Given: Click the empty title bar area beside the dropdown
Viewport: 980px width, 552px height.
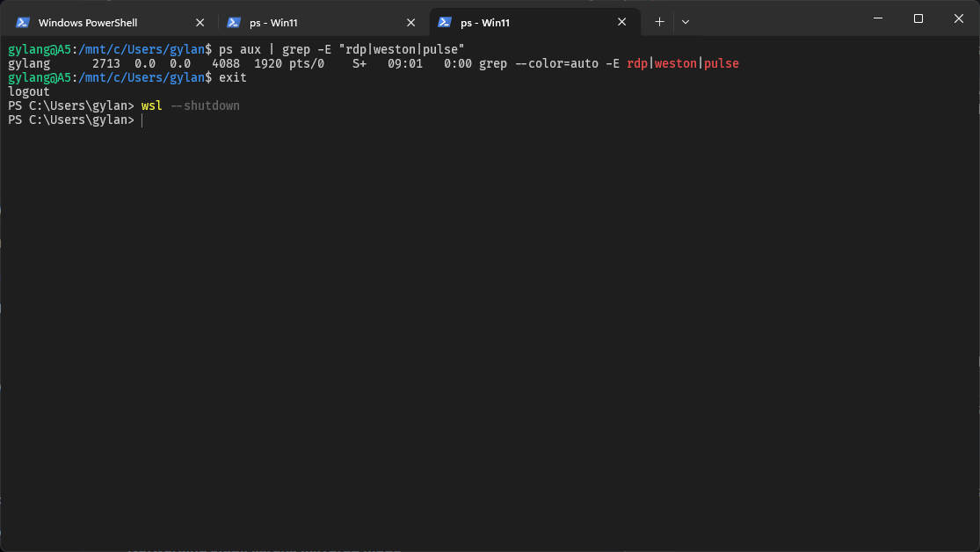Looking at the screenshot, I should [773, 18].
